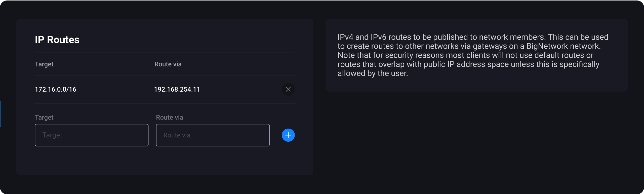Focus the Route via input field
644x194 pixels.
[213, 135]
